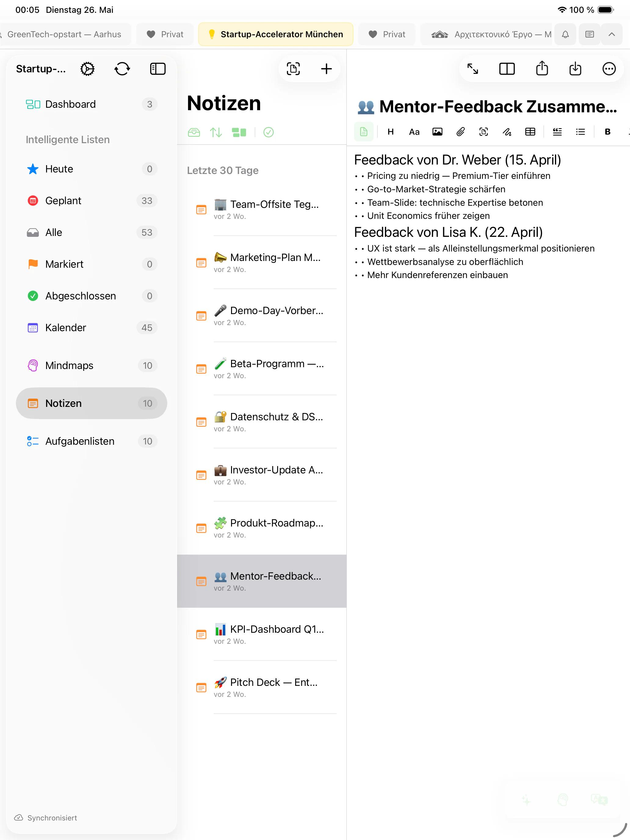
Task: Toggle the sidebar panel icon
Action: point(157,69)
